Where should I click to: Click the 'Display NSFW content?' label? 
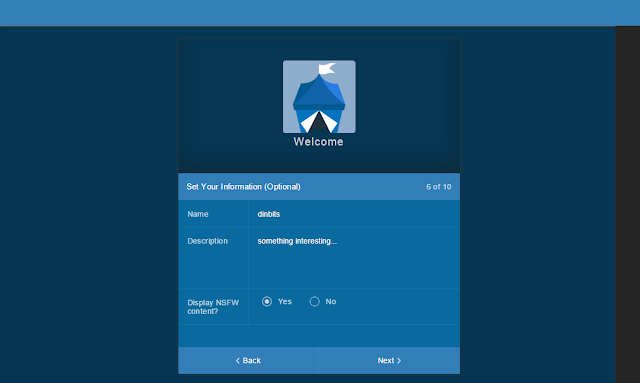[213, 307]
